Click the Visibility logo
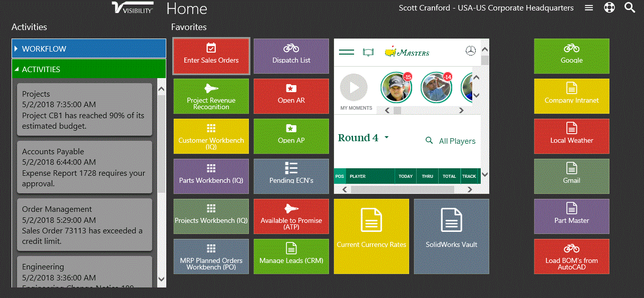 click(132, 8)
